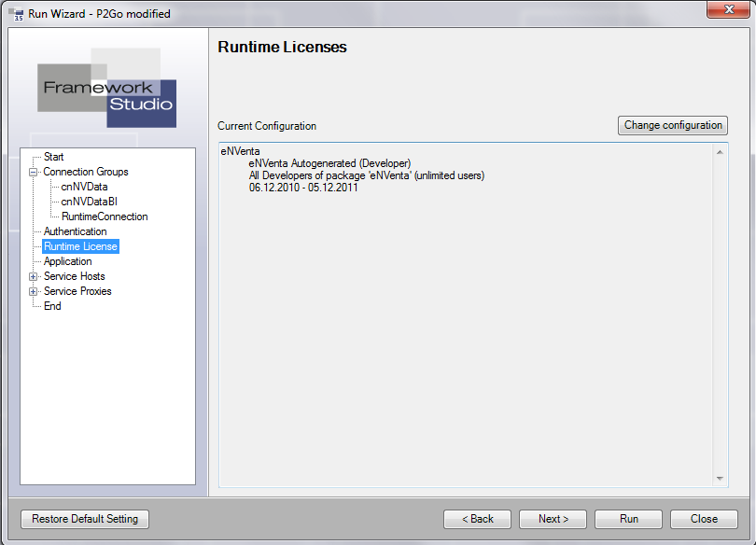Click the Framework Studio logo
Screen dimensions: 756x545
[x=107, y=88]
